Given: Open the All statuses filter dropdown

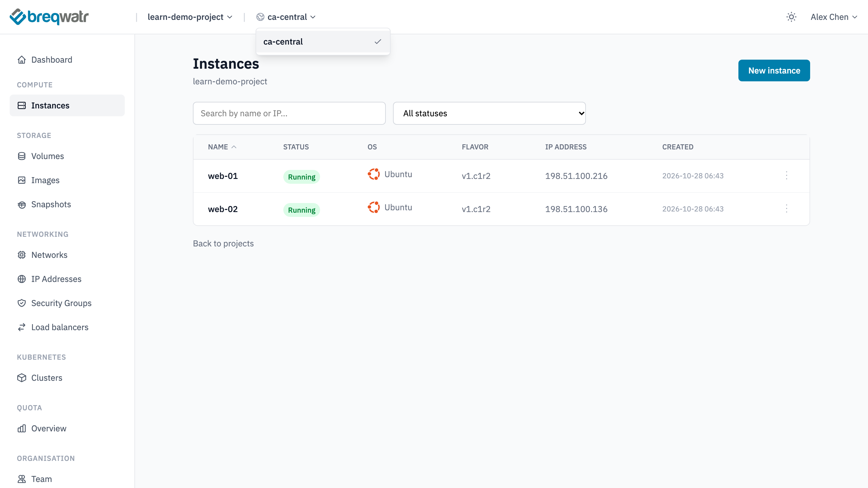Looking at the screenshot, I should click(x=489, y=113).
